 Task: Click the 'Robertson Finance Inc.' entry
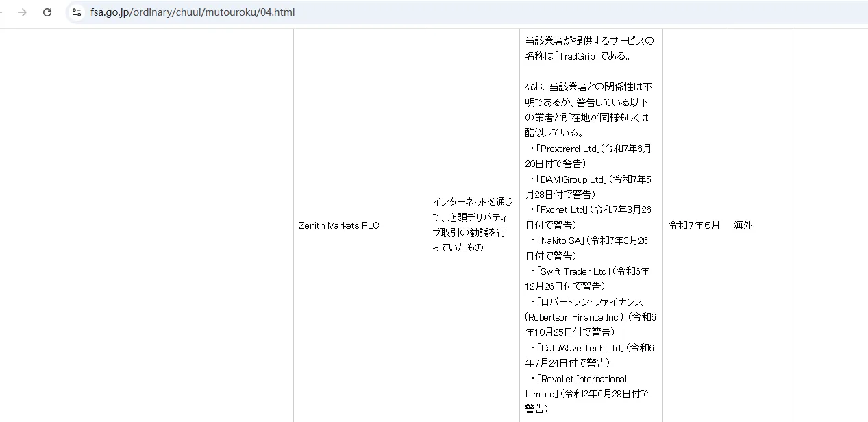point(575,317)
